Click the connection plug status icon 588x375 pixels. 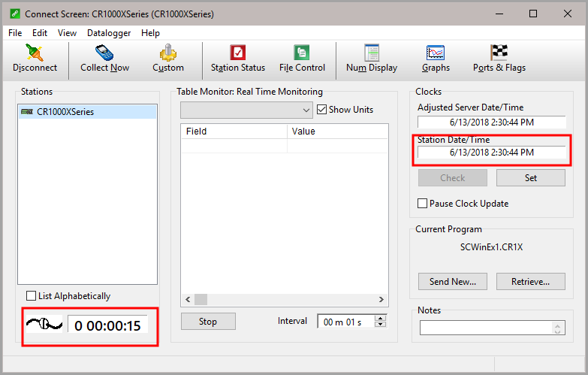(x=44, y=324)
